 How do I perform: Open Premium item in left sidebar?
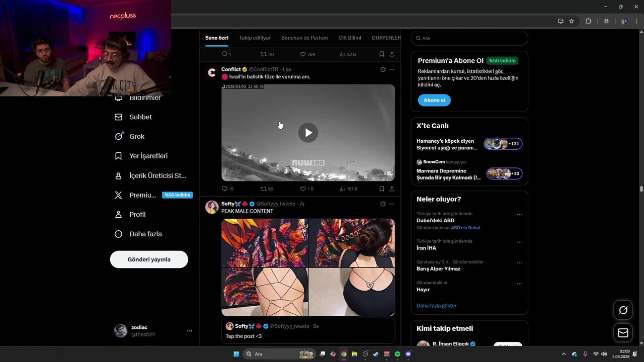click(x=153, y=195)
